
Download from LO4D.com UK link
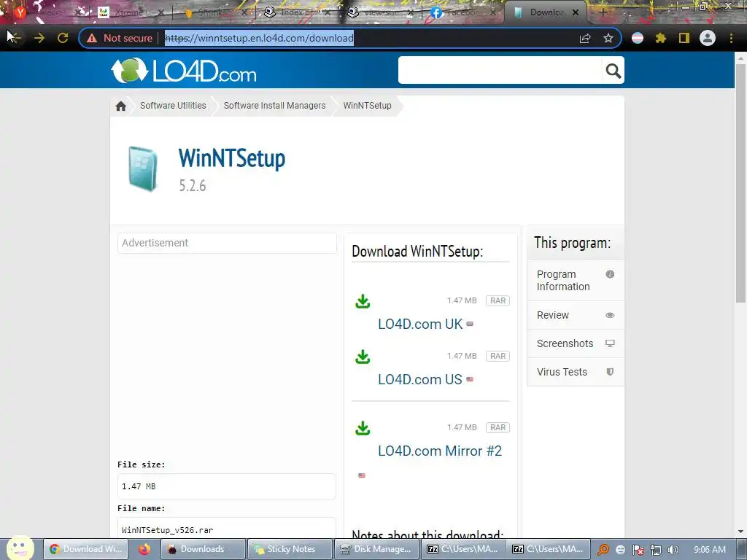coord(420,324)
